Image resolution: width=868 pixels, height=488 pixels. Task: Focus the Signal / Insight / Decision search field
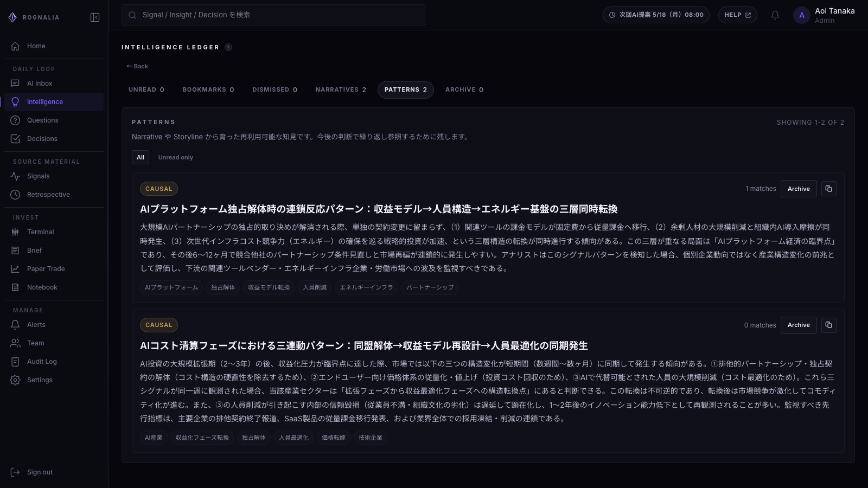[273, 15]
